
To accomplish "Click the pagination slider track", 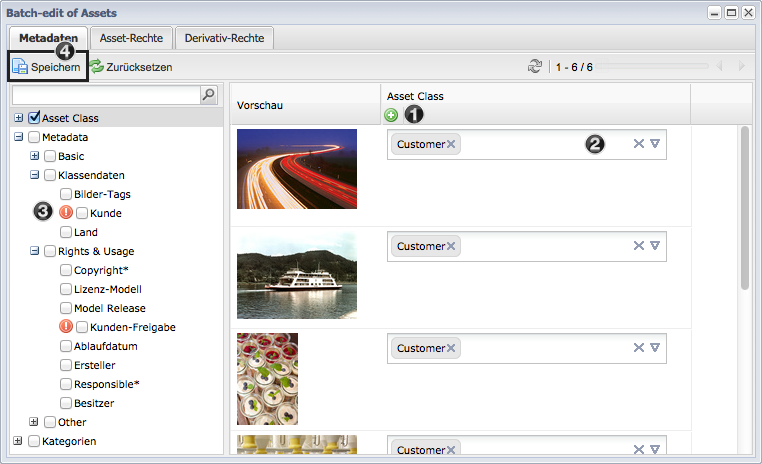I will 652,66.
